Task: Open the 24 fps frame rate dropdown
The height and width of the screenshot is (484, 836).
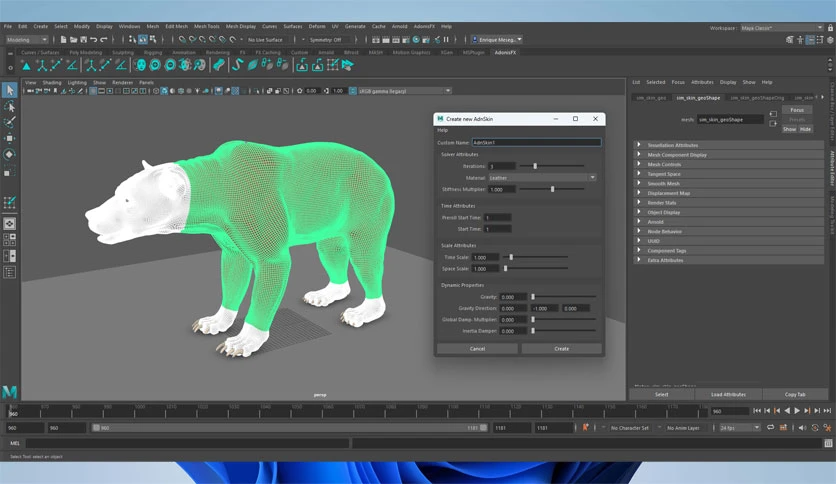Action: 739,427
